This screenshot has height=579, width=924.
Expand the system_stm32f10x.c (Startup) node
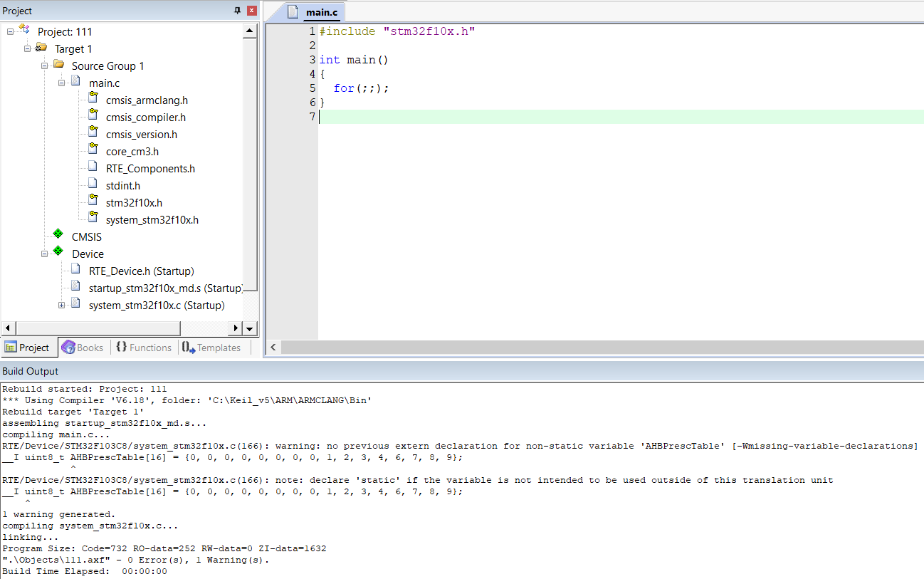61,306
